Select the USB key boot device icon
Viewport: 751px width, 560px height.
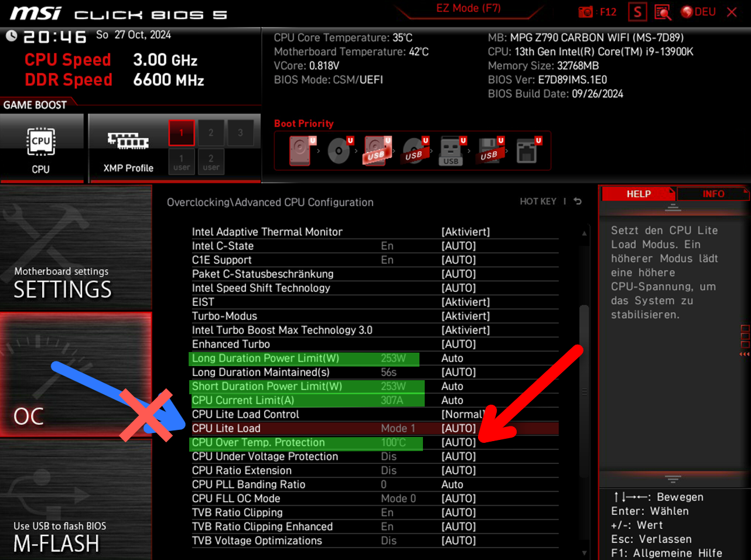(452, 151)
